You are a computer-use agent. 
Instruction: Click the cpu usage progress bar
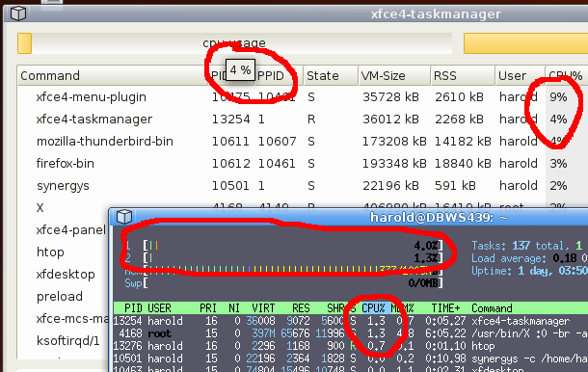(235, 43)
